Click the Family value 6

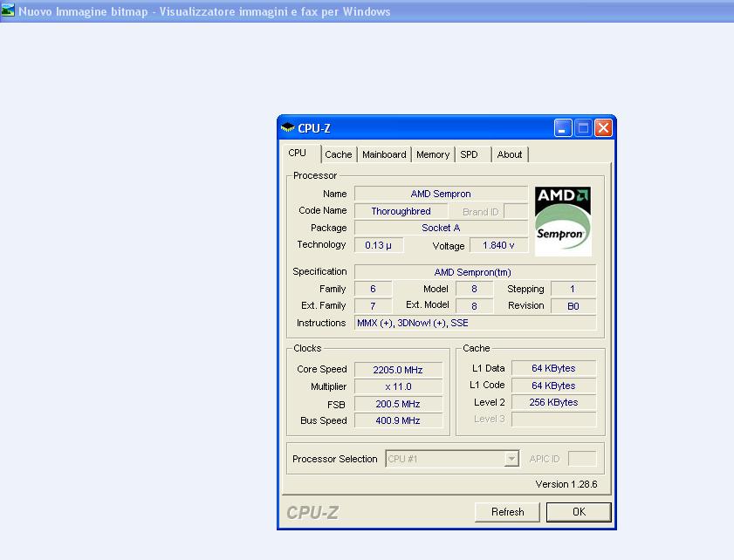click(x=373, y=289)
